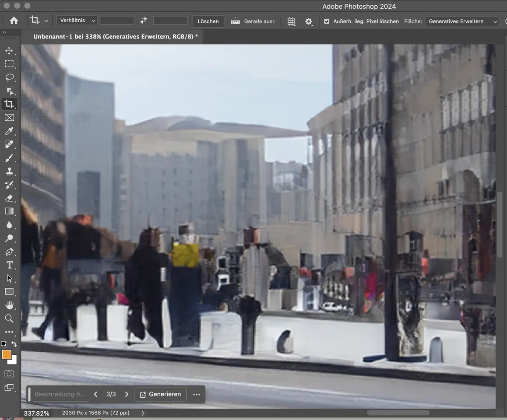507x420 pixels.
Task: Open crop settings gear menu
Action: [x=309, y=21]
